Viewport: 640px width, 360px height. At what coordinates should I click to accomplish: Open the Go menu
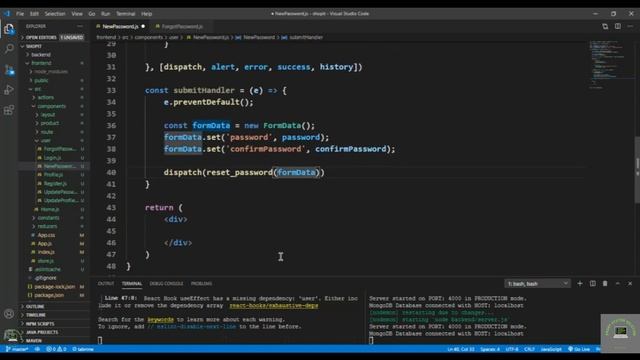click(x=92, y=13)
